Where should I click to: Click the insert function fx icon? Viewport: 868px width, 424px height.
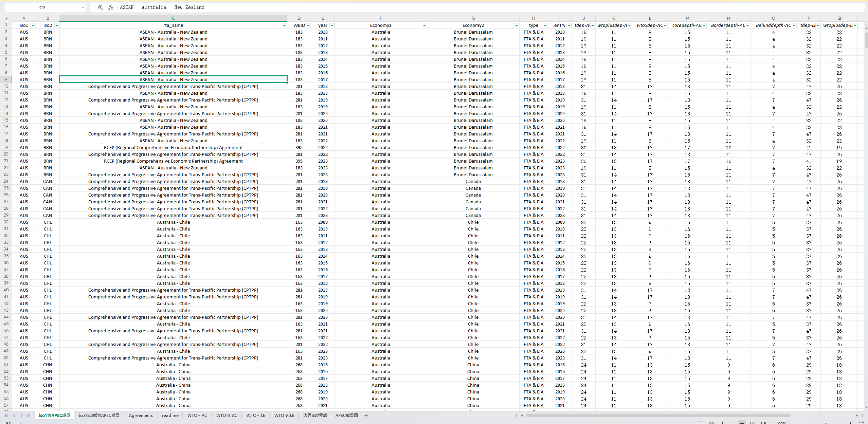[x=111, y=7]
